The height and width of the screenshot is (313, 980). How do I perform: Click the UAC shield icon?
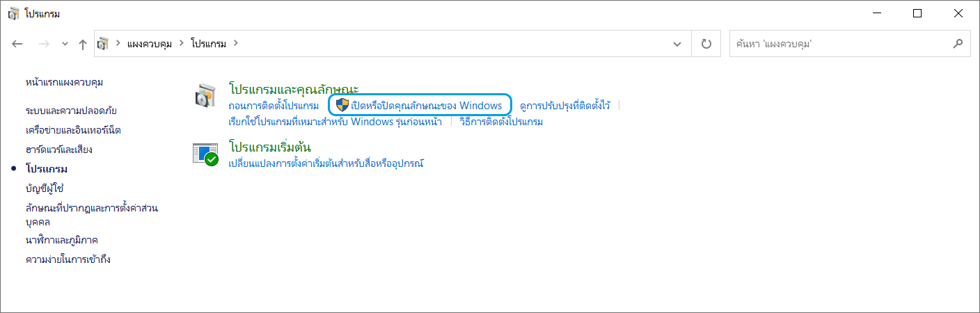(x=342, y=105)
